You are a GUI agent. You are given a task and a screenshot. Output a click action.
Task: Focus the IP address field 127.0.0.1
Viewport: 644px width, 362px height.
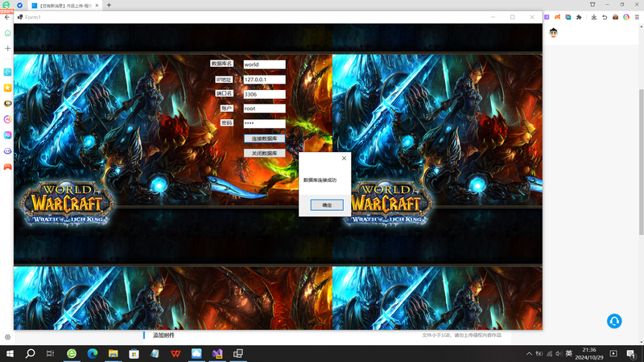(264, 79)
